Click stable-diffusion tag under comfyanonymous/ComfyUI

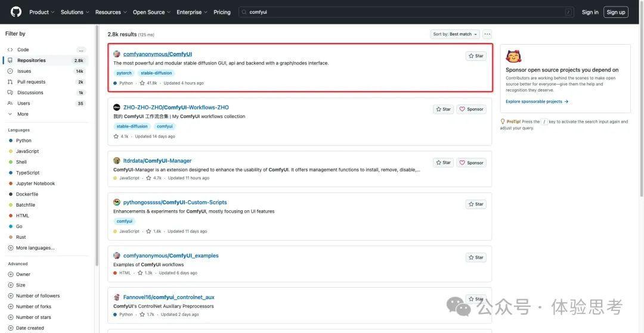[x=156, y=73]
